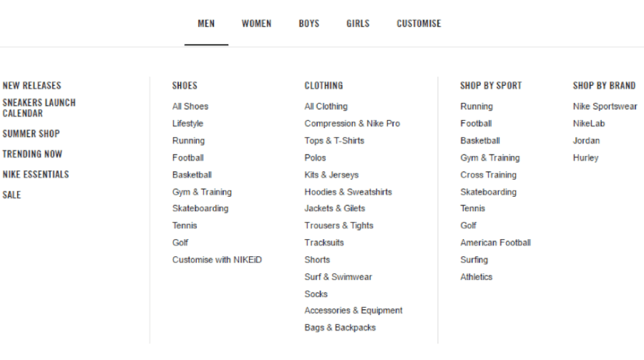
Task: Select the Hurley brand link
Action: coord(585,157)
